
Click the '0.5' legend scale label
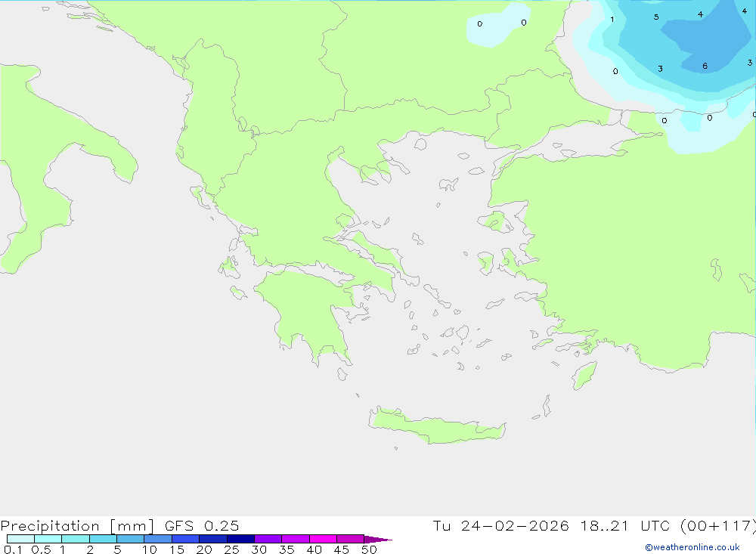[41, 549]
